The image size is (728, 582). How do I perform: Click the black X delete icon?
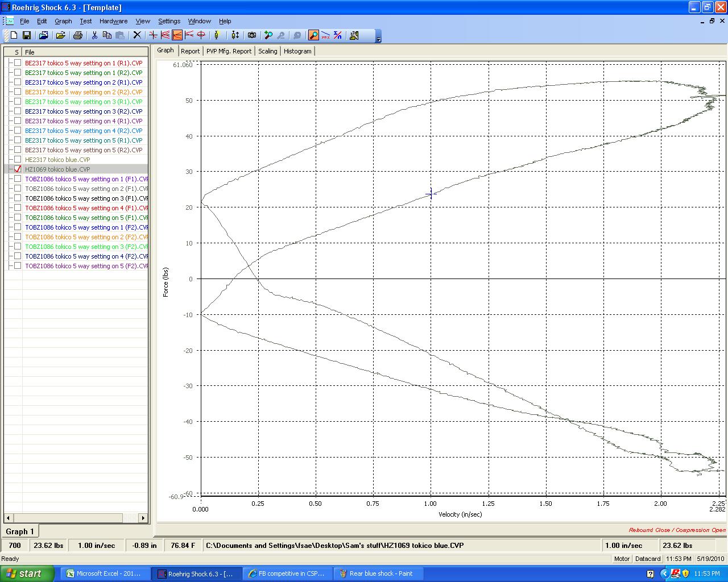tap(137, 35)
